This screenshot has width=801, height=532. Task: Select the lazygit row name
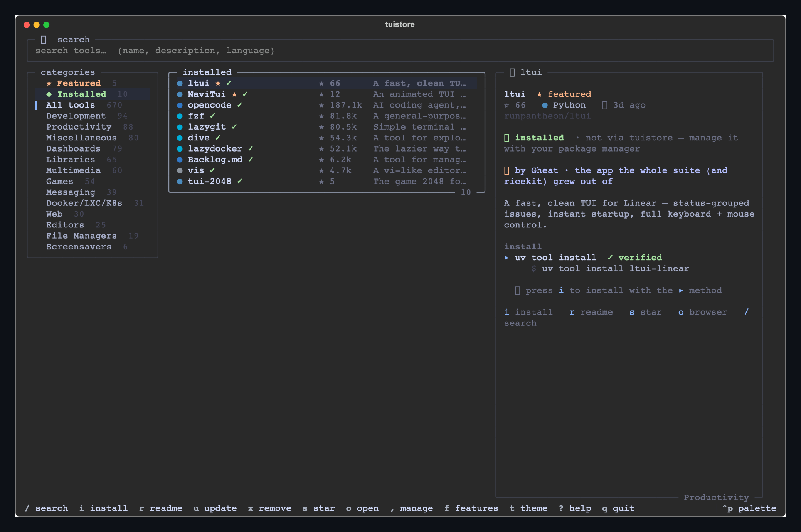tap(207, 127)
